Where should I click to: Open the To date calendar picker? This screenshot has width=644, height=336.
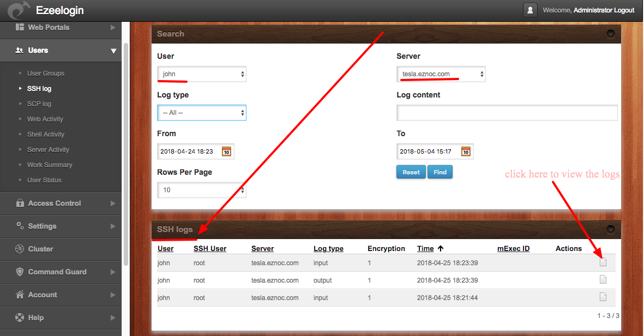click(466, 151)
